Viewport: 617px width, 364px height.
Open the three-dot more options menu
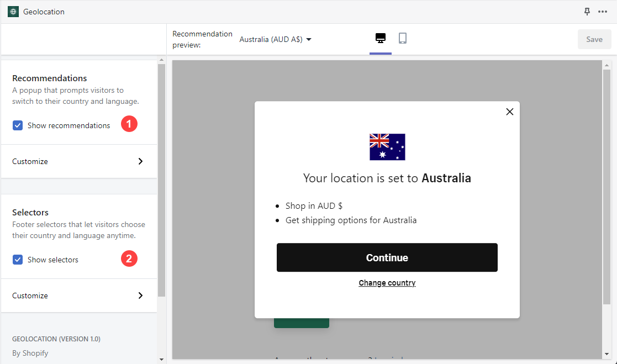tap(603, 12)
